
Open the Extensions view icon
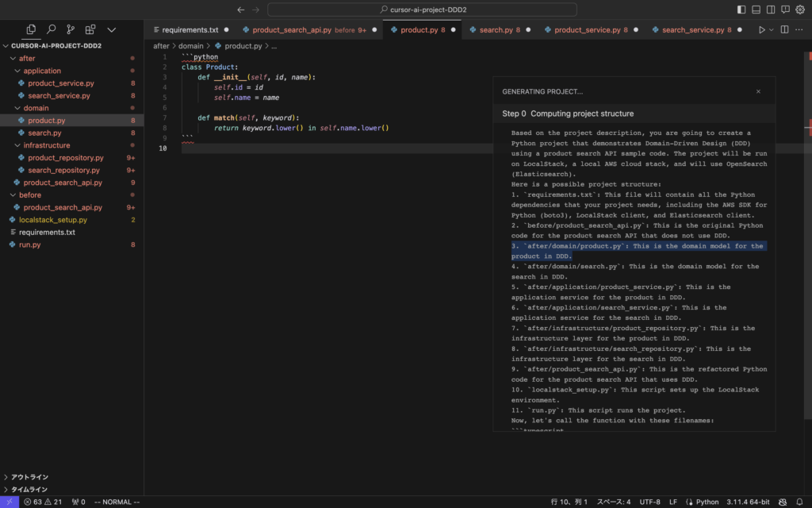[x=90, y=29]
